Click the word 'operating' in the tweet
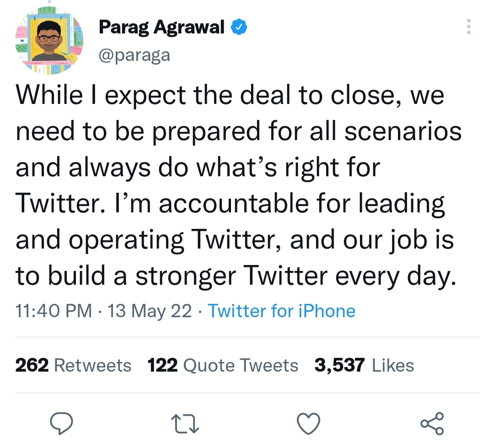Viewport: 494px width, 448px height. point(126,240)
